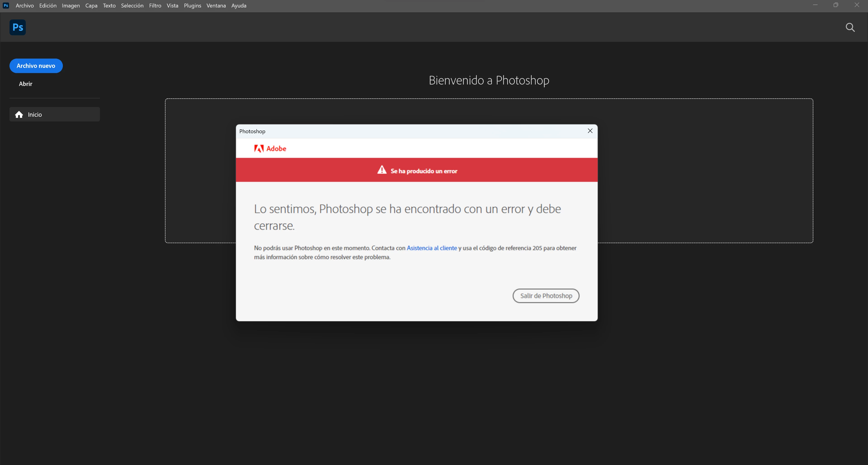Close the Photoshop error dialog
The image size is (868, 465).
click(590, 131)
